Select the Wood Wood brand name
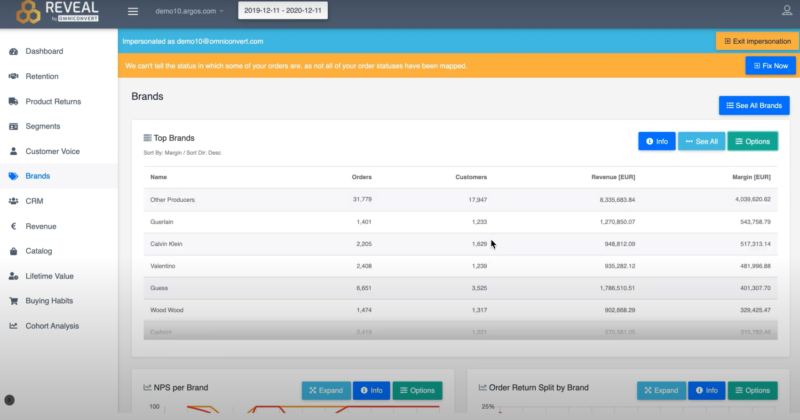 pos(167,310)
